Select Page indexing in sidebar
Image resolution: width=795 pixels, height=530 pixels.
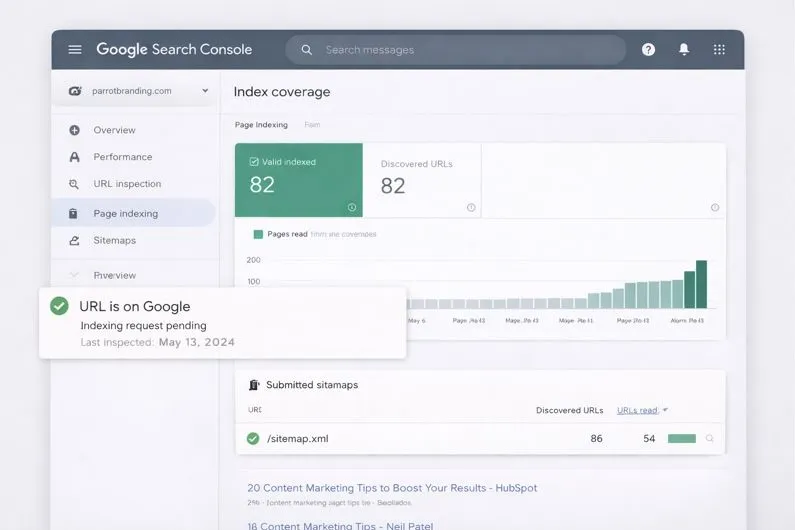(134, 213)
